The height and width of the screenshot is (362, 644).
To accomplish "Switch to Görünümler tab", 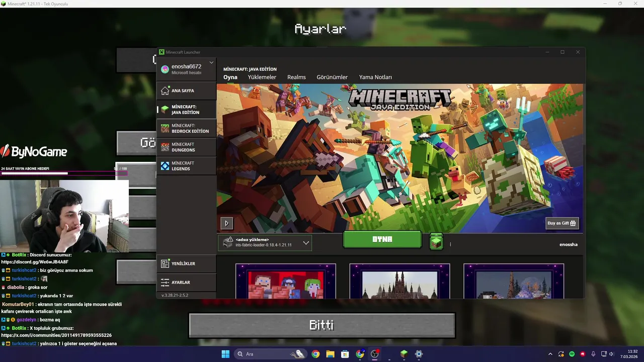I will pyautogui.click(x=332, y=77).
